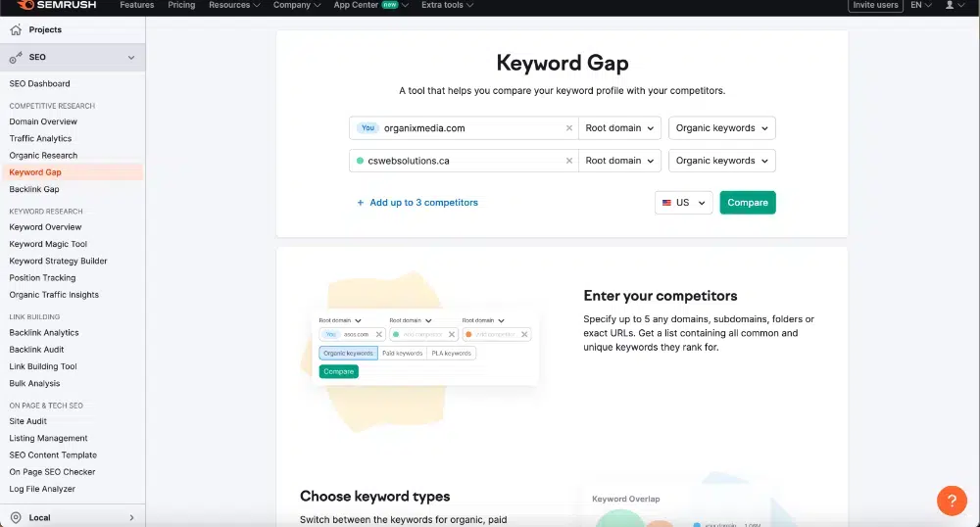Expand the Local sidebar section
Image resolution: width=980 pixels, height=527 pixels.
pos(131,517)
